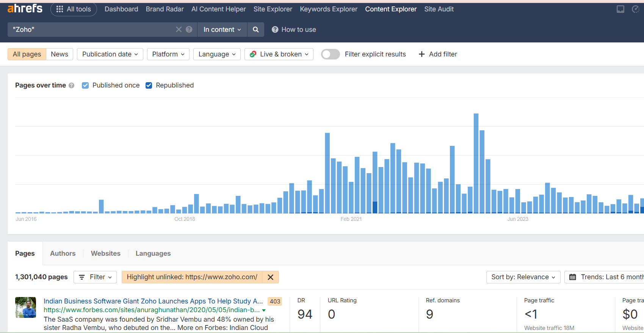Uncheck the Republished checkbox
Screen dimensions: 644x333
pos(149,86)
